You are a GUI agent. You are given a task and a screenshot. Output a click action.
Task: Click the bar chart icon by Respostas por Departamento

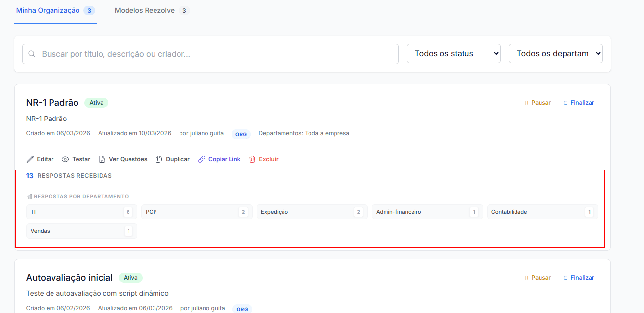pos(29,197)
